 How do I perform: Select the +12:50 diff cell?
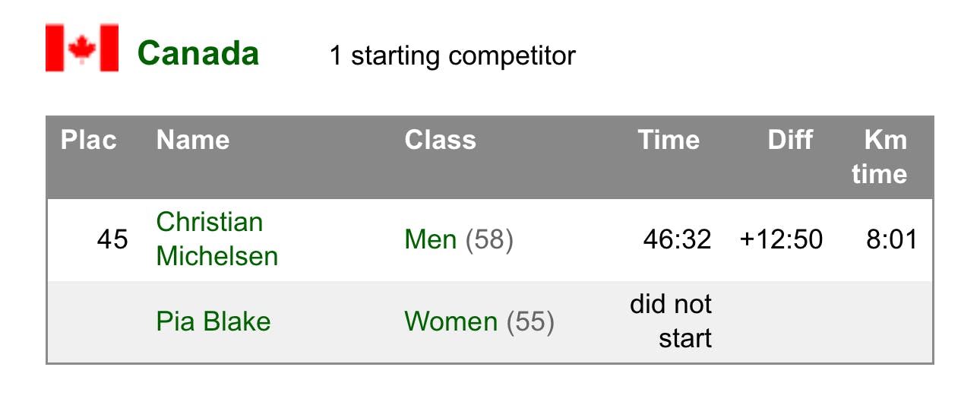point(781,240)
